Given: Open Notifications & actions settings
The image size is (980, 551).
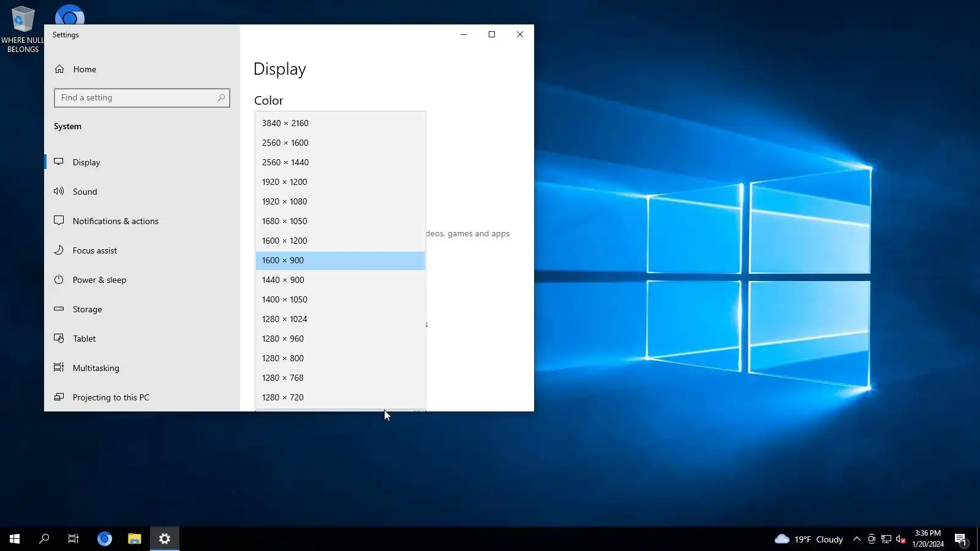Looking at the screenshot, I should point(142,221).
